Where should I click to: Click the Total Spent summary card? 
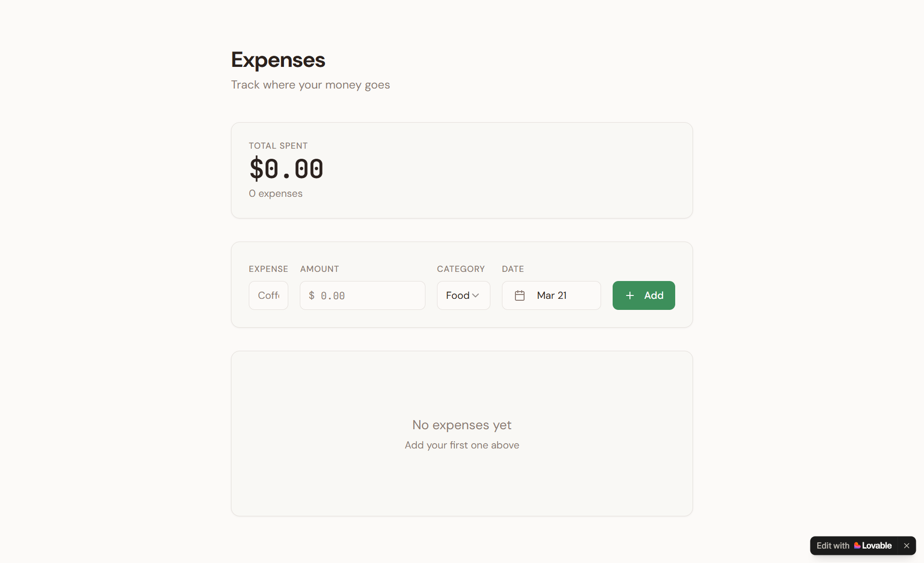point(462,170)
